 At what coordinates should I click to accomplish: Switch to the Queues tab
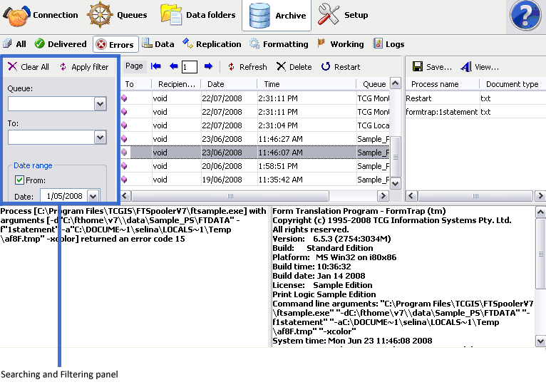(x=118, y=15)
